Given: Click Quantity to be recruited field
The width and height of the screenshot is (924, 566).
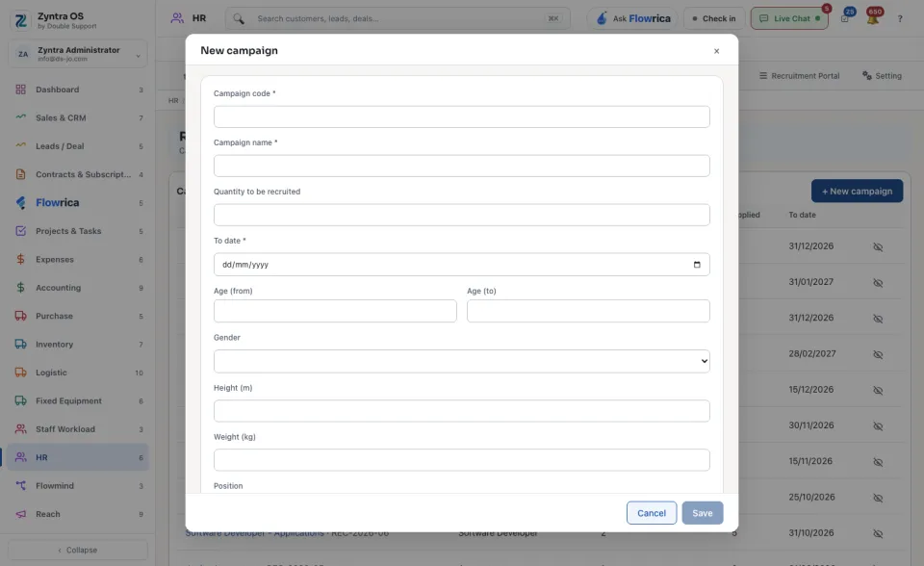Looking at the screenshot, I should click(461, 215).
